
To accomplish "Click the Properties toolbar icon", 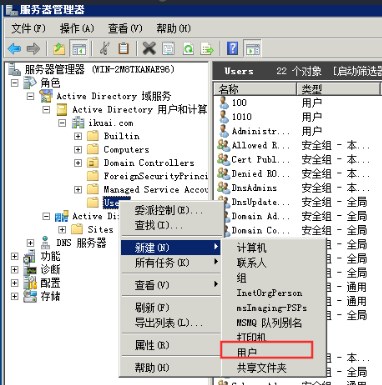I will [168, 49].
